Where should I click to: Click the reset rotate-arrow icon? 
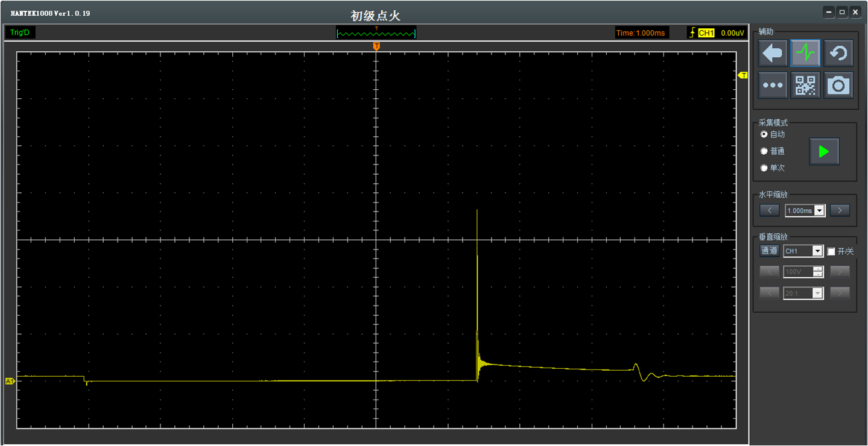[x=838, y=54]
